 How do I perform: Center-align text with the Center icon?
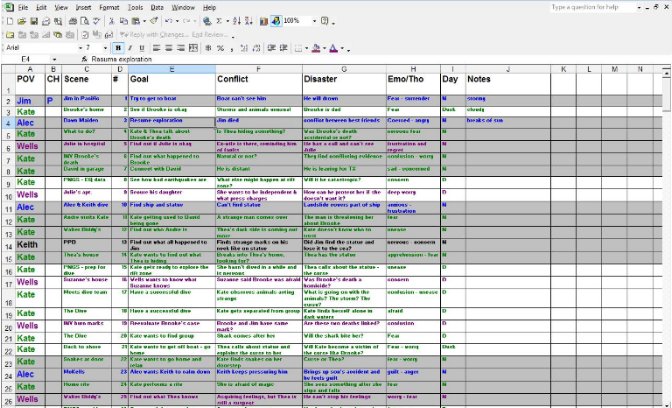(168, 47)
